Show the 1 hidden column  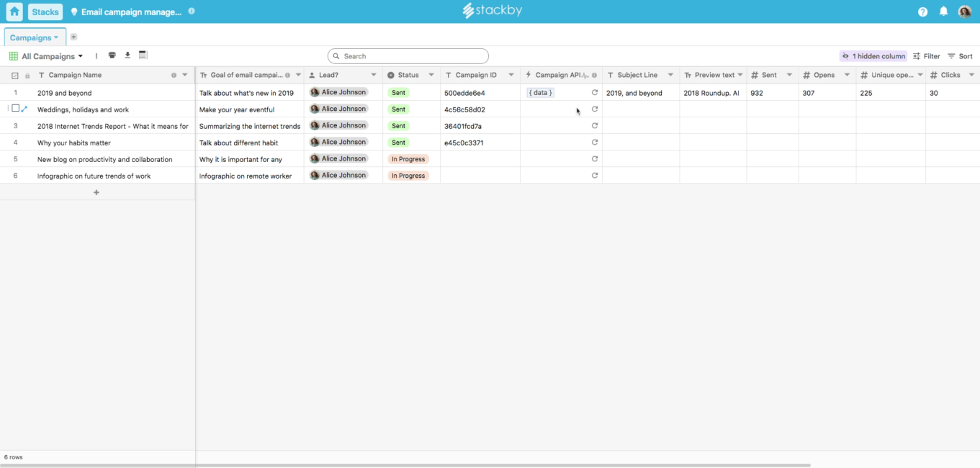pyautogui.click(x=873, y=56)
